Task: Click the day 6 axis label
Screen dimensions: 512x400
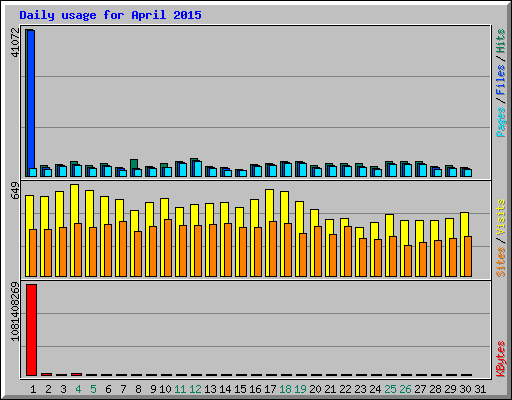Action: click(x=108, y=389)
